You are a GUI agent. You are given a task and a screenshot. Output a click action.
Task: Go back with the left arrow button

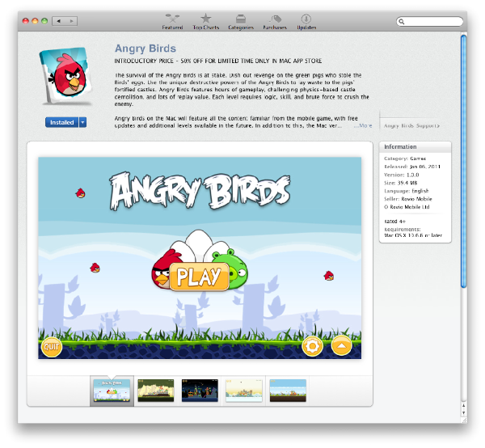click(58, 21)
